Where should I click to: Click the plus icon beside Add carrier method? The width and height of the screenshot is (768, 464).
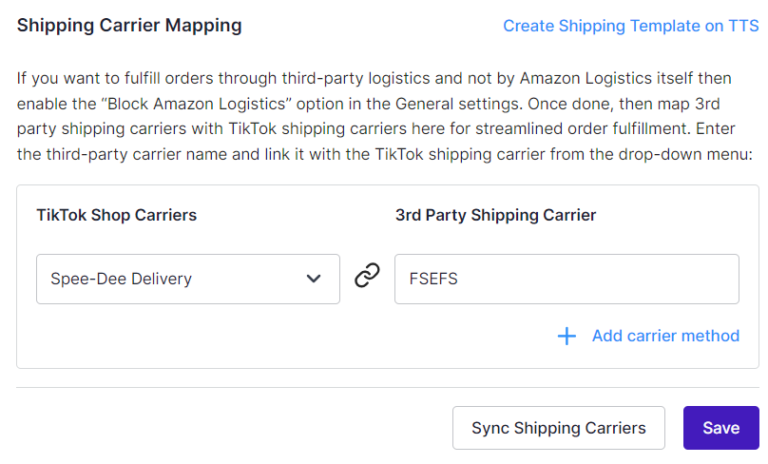click(x=567, y=336)
